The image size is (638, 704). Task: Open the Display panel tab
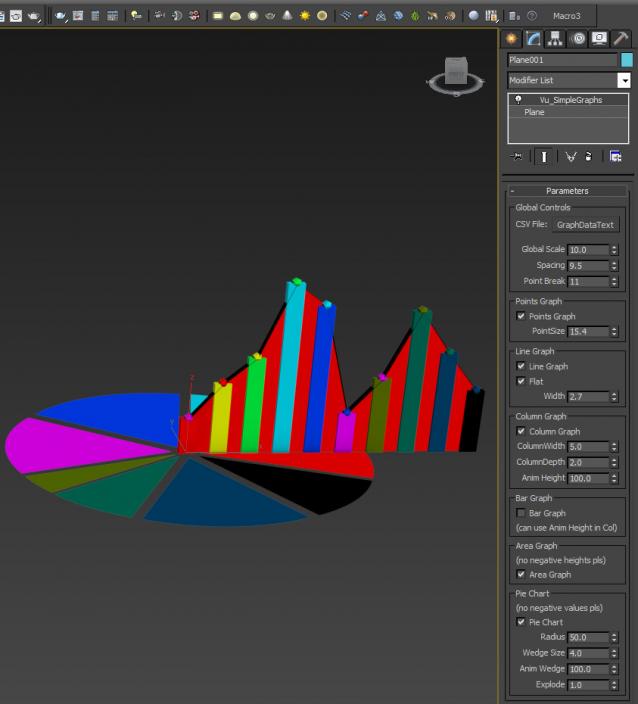[599, 38]
